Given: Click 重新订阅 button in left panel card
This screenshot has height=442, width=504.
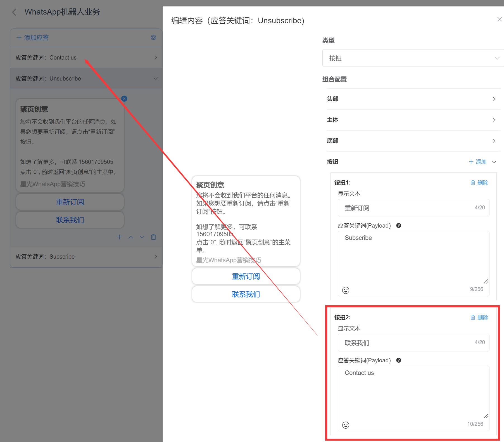Looking at the screenshot, I should pos(70,202).
